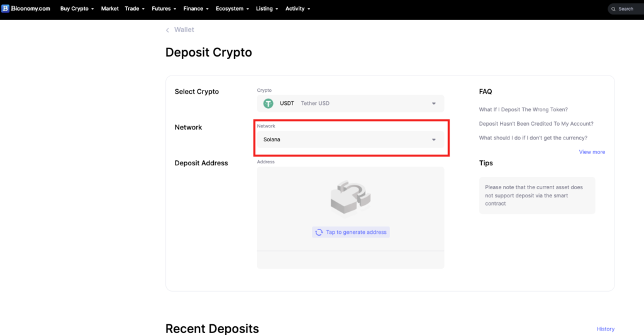Image resolution: width=644 pixels, height=335 pixels.
Task: Click the arrow on the Crypto selector
Action: 434,104
